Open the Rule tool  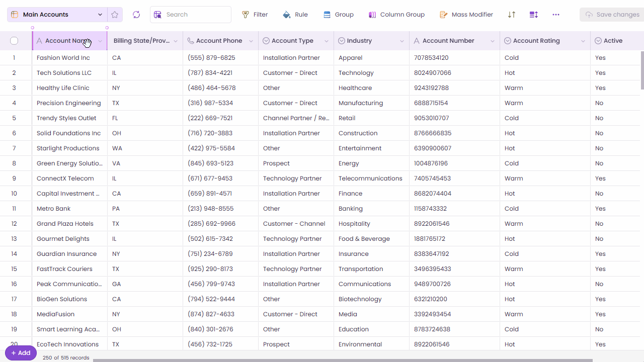pyautogui.click(x=295, y=15)
